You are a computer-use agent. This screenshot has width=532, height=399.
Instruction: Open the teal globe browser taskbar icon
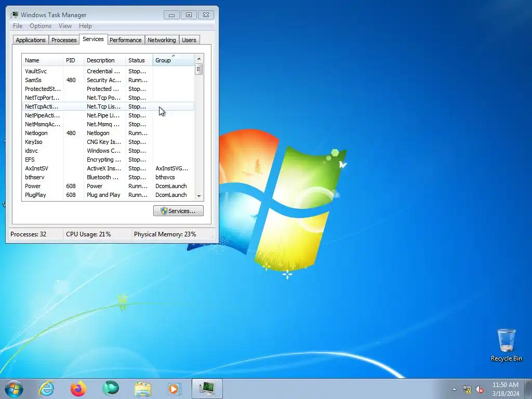(111, 389)
